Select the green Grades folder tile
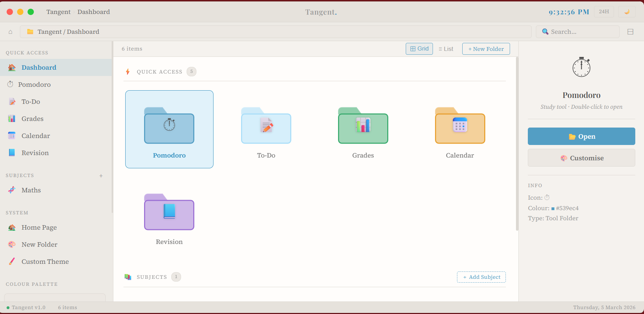 coord(363,129)
